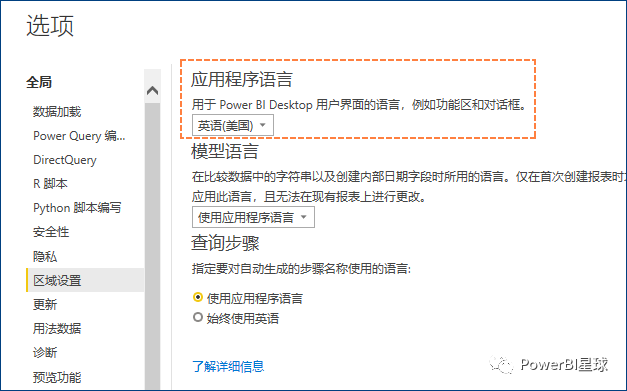
Task: Select 安全性 in the sidebar
Action: (x=51, y=232)
